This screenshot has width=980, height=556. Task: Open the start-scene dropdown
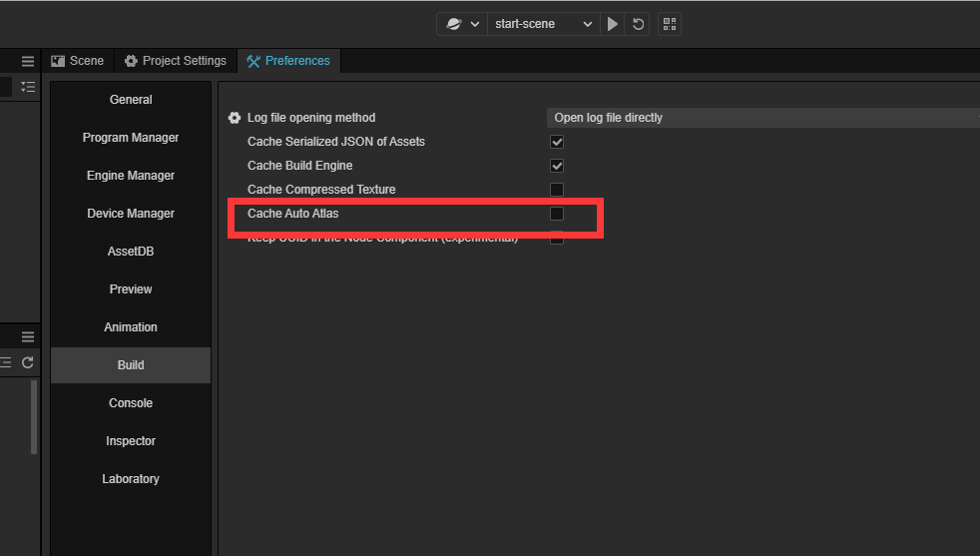[x=543, y=24]
